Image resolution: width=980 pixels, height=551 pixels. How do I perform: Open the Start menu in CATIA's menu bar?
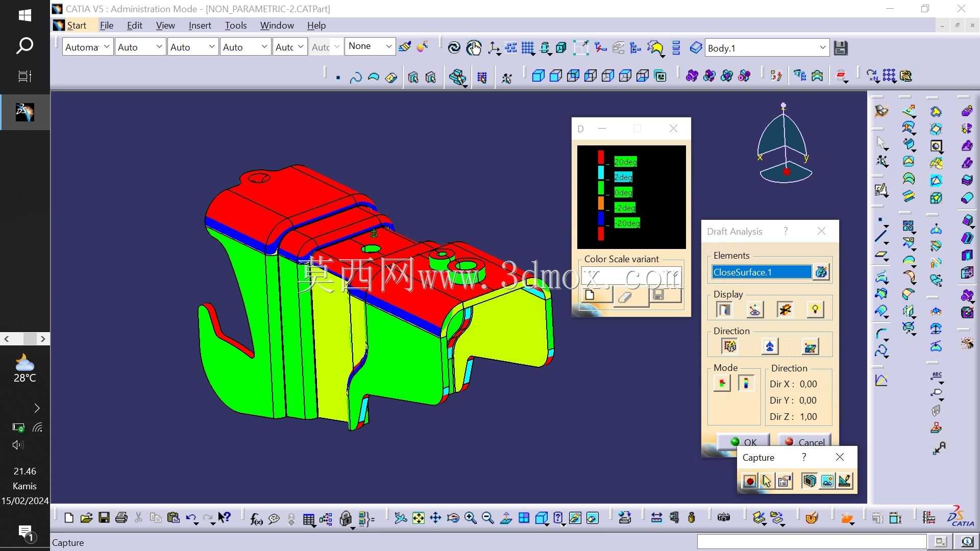coord(77,26)
